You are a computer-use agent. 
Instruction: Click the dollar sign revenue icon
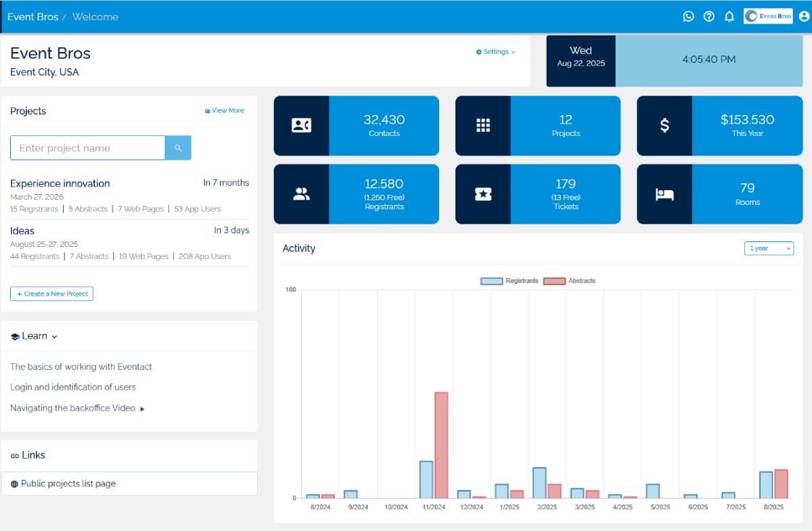coord(664,126)
